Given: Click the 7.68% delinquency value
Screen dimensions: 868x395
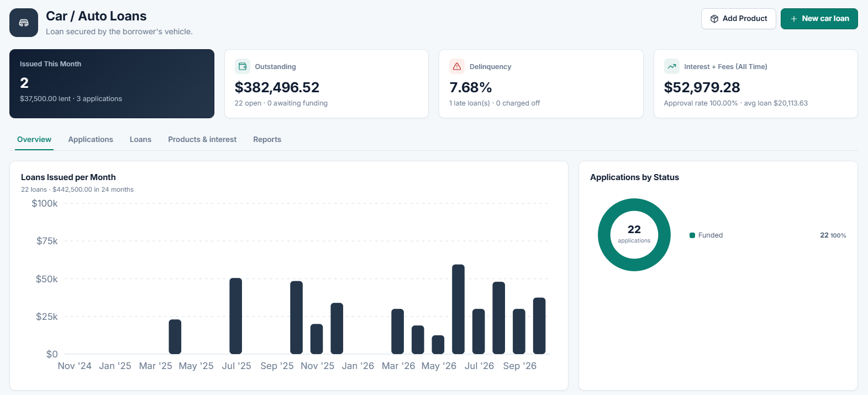Looking at the screenshot, I should [471, 87].
